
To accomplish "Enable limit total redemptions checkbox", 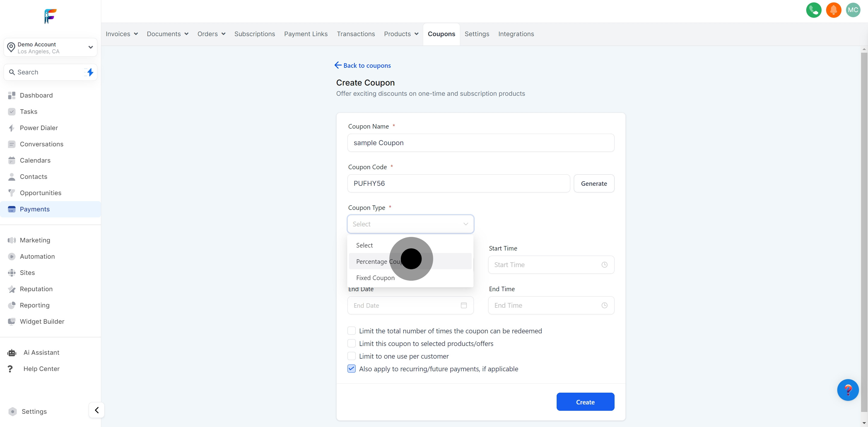I will point(351,331).
